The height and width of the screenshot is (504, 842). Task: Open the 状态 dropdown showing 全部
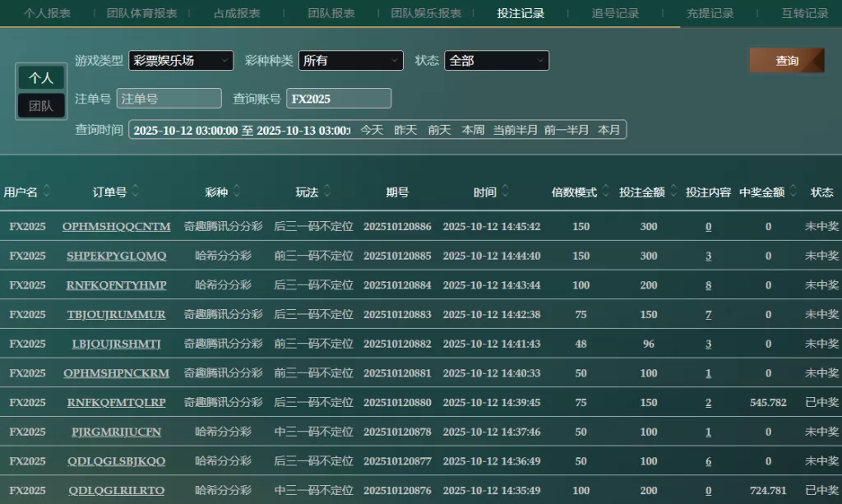coord(496,61)
